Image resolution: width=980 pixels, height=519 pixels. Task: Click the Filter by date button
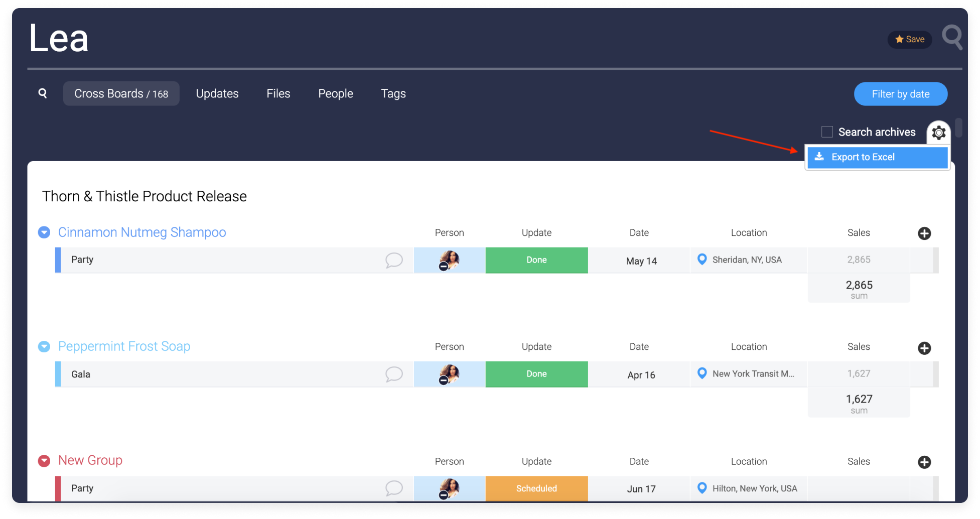click(900, 94)
